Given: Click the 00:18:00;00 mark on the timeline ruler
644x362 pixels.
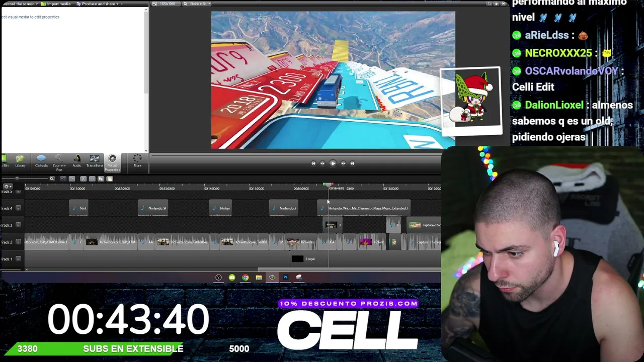Looking at the screenshot, I should pyautogui.click(x=391, y=189).
